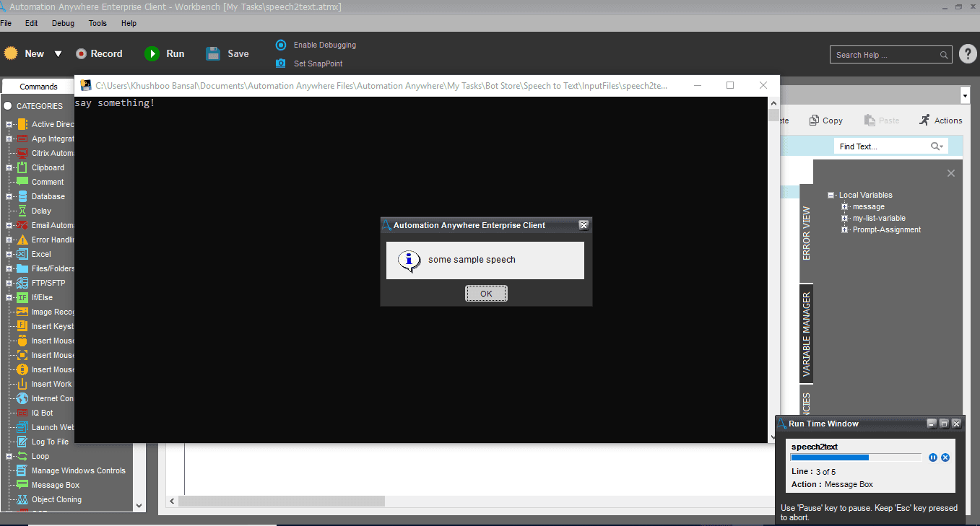Expand the Prompt-Assignment variable node

pyautogui.click(x=845, y=229)
